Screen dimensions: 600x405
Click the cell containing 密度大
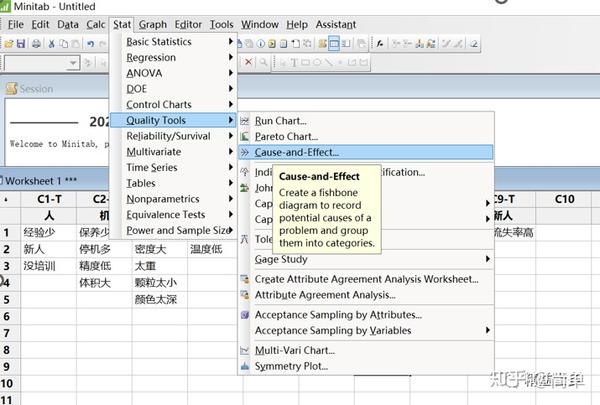pos(160,249)
